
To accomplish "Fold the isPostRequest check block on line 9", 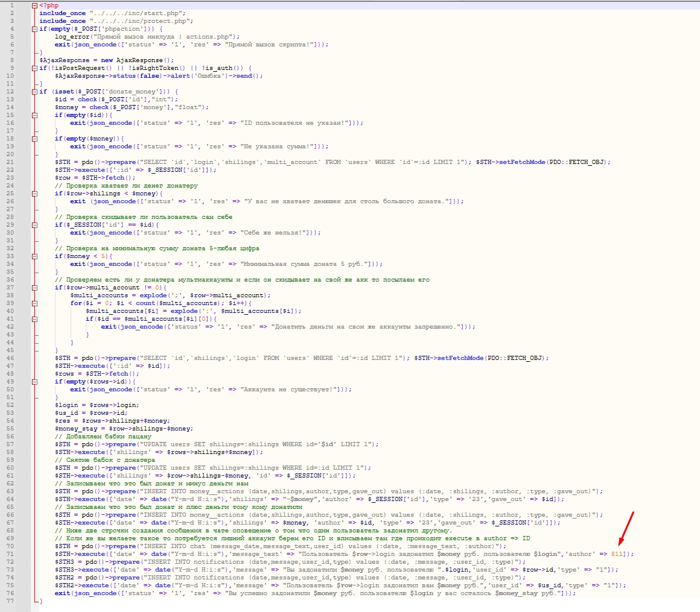I will pyautogui.click(x=34, y=68).
